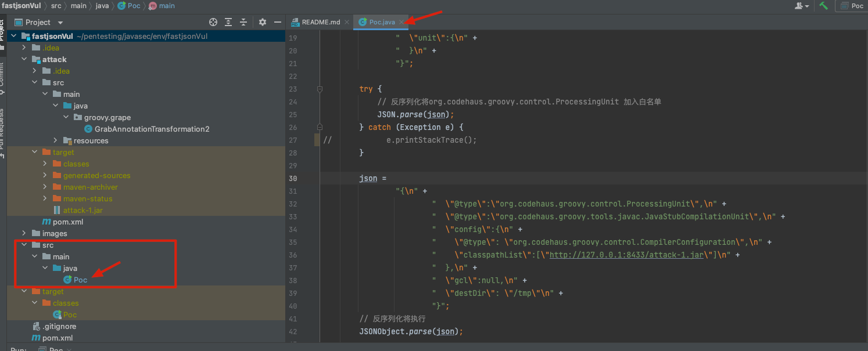
Task: Click line number 30 in the gutter
Action: tap(292, 178)
